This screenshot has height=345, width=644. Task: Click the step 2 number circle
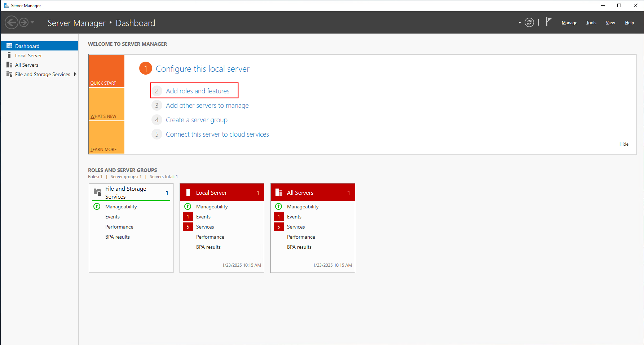(157, 91)
